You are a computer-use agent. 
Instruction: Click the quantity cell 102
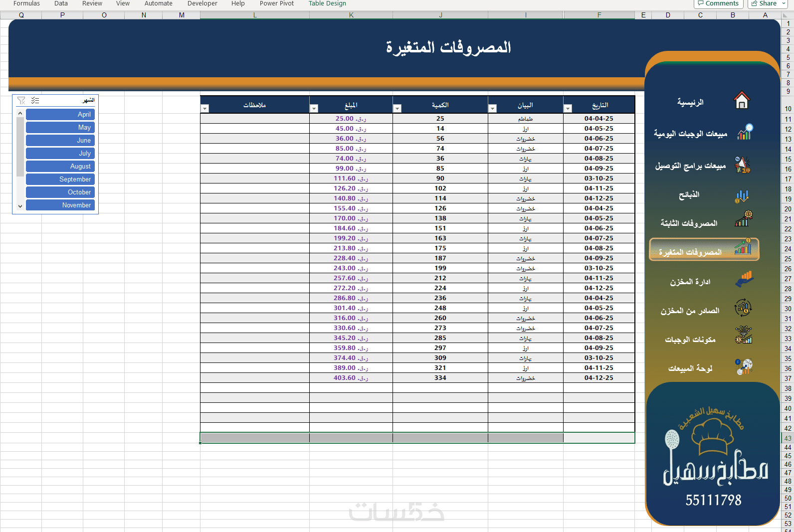tap(440, 188)
